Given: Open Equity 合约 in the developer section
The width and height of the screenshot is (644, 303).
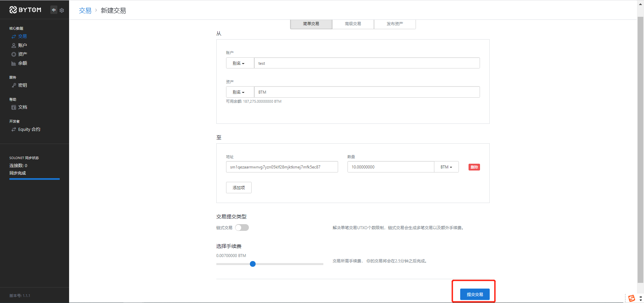Looking at the screenshot, I should point(29,129).
